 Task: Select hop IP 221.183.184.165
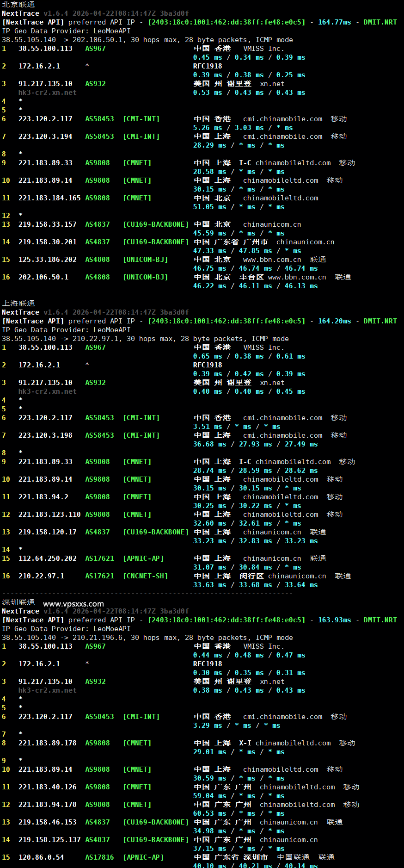(49, 198)
